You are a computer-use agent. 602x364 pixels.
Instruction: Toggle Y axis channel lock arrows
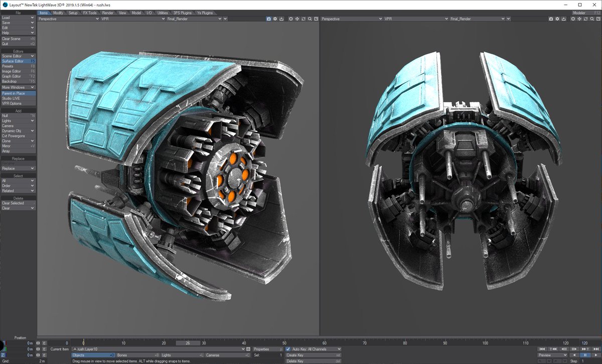coord(38,349)
